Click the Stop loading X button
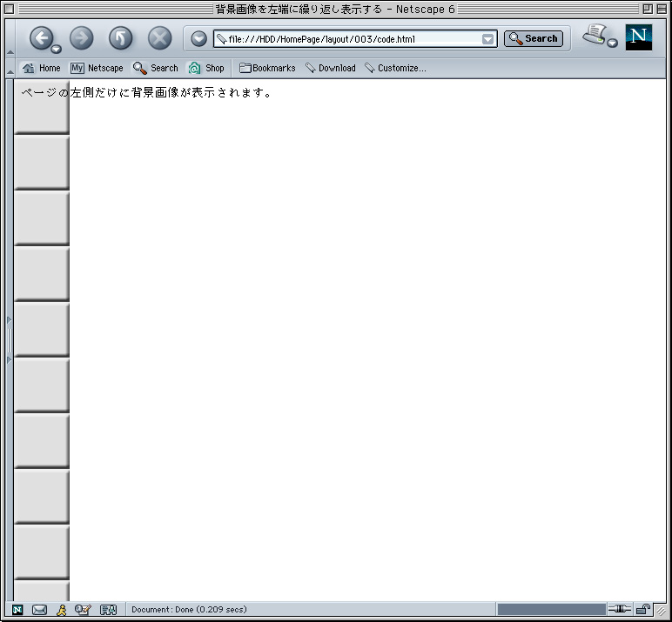The width and height of the screenshot is (672, 622). click(x=159, y=38)
